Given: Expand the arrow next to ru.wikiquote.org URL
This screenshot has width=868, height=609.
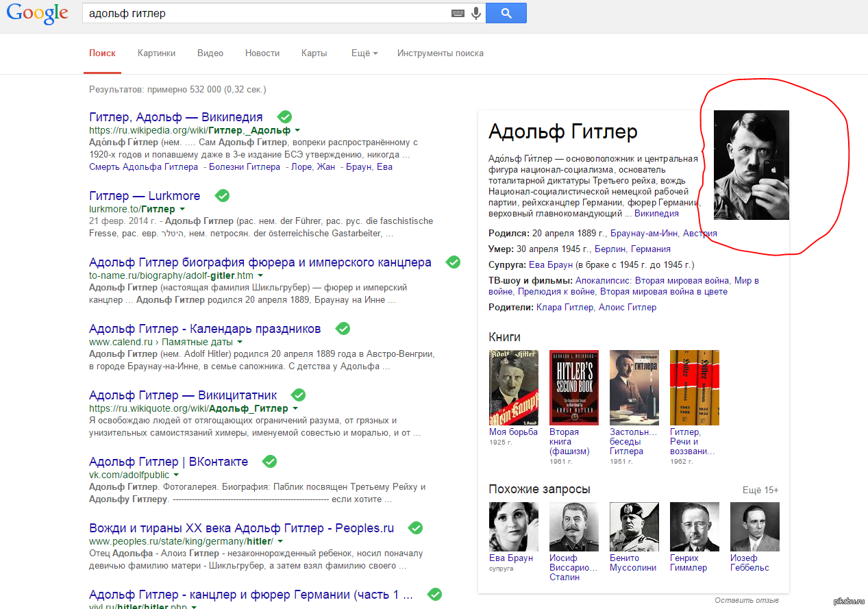Looking at the screenshot, I should coord(295,408).
